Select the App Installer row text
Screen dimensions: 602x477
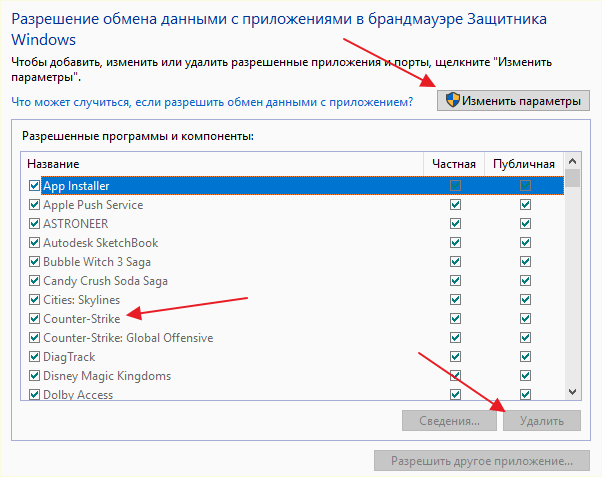pos(76,186)
